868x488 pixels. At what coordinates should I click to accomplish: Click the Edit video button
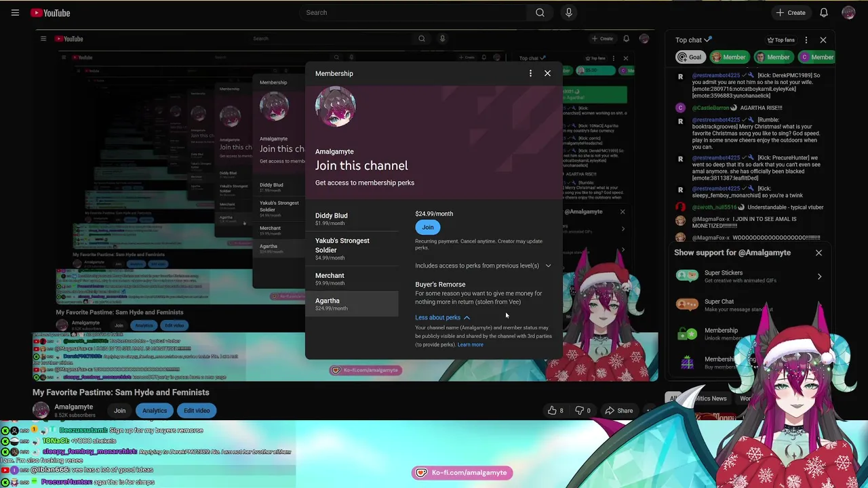click(197, 410)
